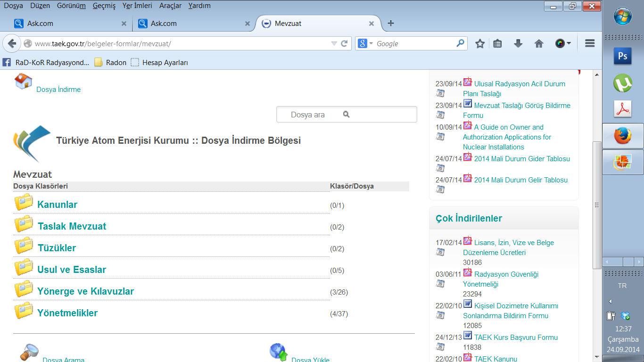Viewport: 644px width, 362px height.
Task: Click the Tüzükler link
Action: coord(57,248)
